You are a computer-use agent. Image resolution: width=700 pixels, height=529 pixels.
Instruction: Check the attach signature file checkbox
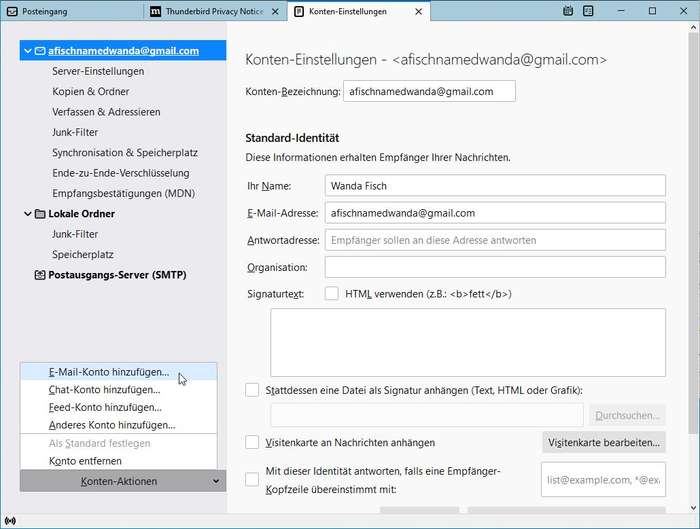coord(252,390)
